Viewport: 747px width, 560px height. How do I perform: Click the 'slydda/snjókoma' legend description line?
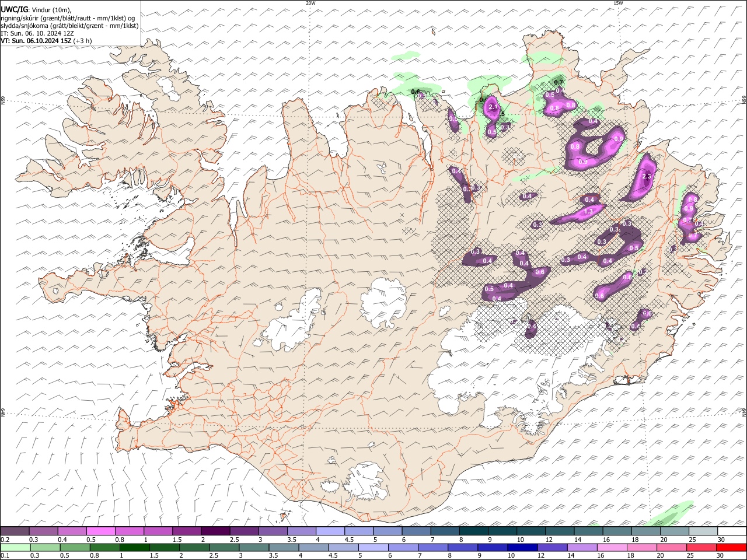69,26
